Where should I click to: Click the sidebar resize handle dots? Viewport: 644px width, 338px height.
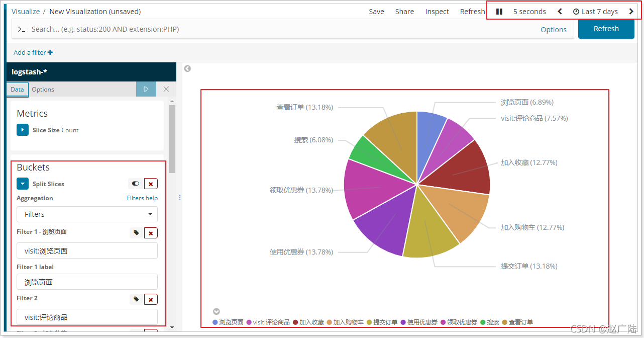point(180,197)
